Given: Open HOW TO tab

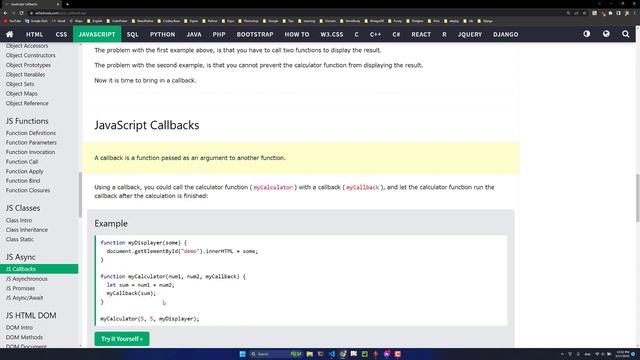Looking at the screenshot, I should 297,34.
